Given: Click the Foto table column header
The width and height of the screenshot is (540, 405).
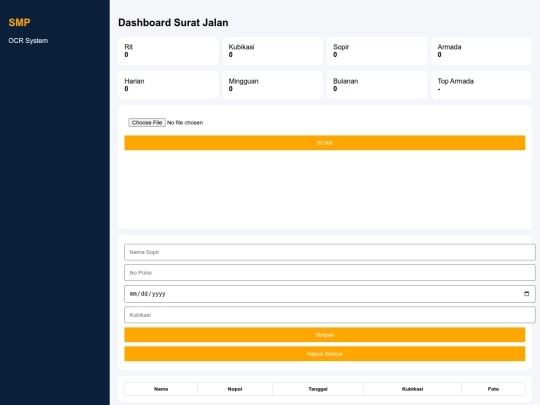Looking at the screenshot, I should [x=493, y=389].
